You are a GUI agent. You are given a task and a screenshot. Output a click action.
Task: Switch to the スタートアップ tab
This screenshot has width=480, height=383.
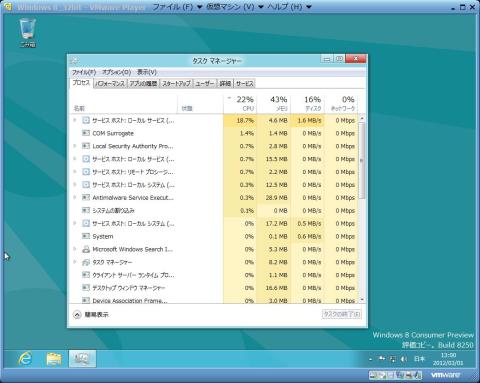tap(176, 83)
